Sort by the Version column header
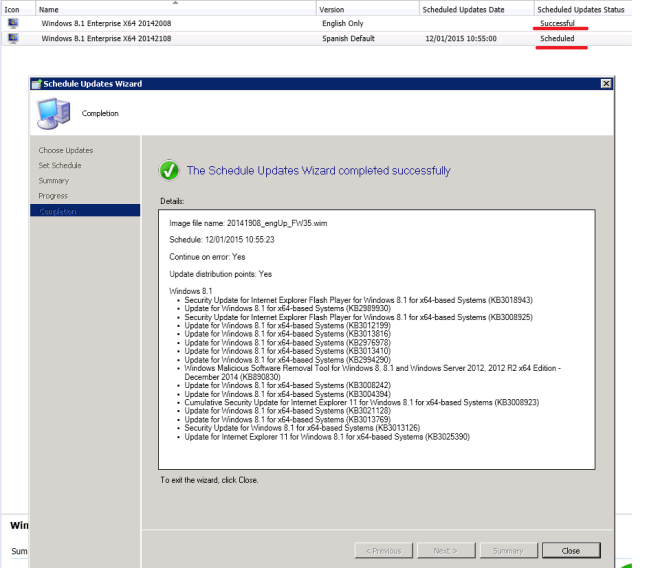The image size is (660, 568). point(331,9)
